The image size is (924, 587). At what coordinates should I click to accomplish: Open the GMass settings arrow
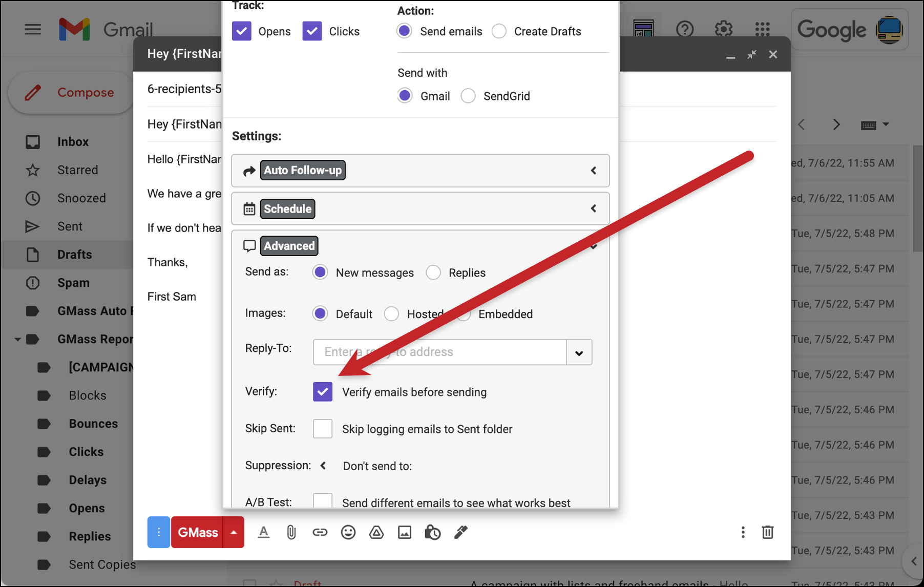pos(234,532)
